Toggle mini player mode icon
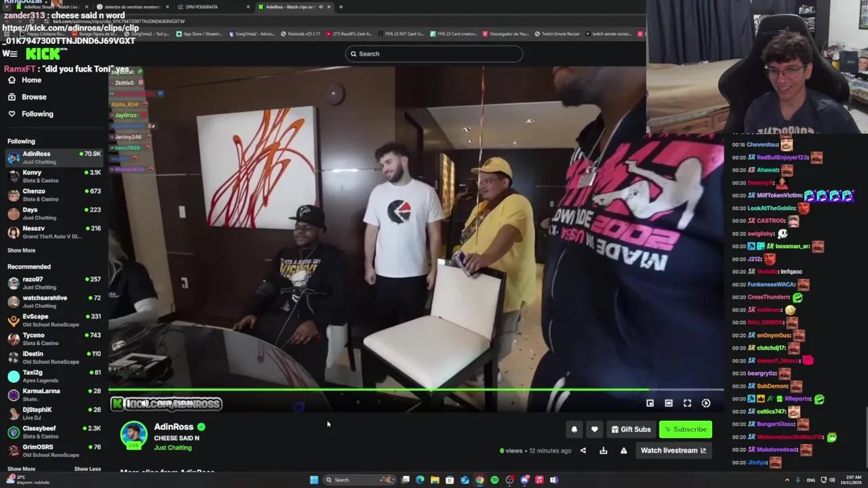Screen dimensions: 868x488 point(650,403)
